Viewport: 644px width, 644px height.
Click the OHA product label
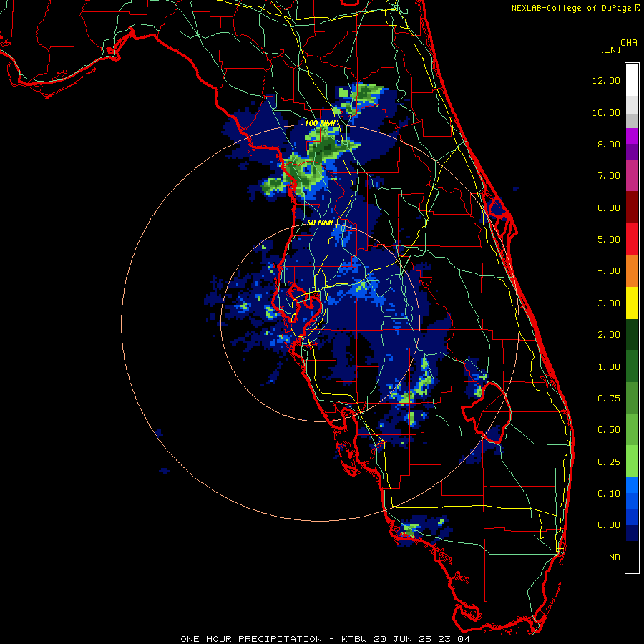(x=629, y=42)
